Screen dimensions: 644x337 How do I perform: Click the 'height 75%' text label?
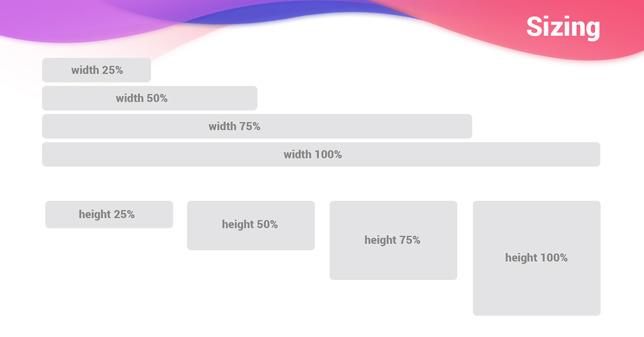pyautogui.click(x=392, y=240)
